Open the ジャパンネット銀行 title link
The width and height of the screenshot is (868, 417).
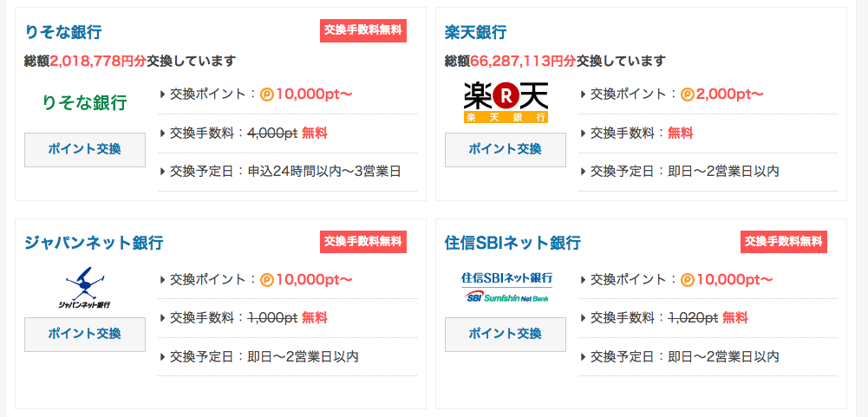click(95, 243)
